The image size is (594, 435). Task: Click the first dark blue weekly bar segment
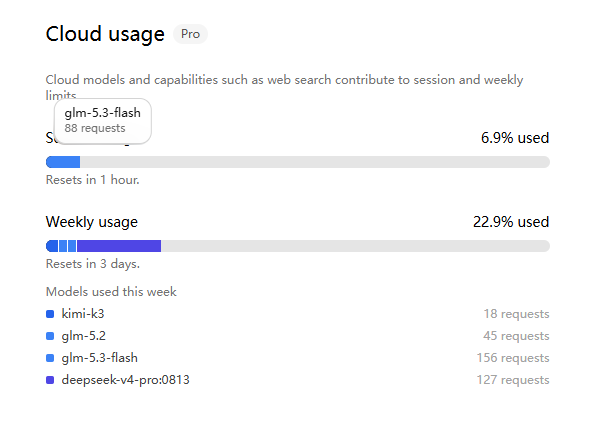(x=52, y=246)
